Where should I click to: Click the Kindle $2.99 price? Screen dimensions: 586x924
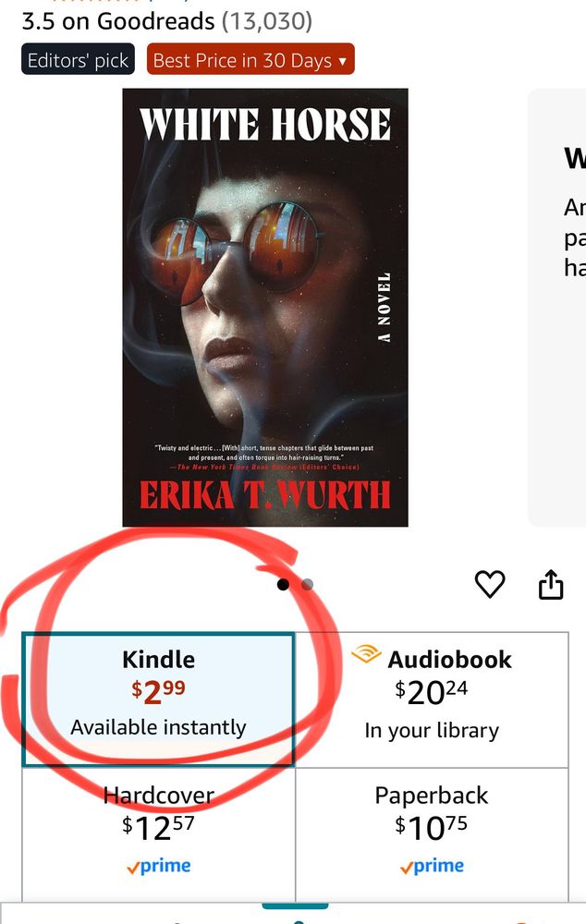click(159, 692)
